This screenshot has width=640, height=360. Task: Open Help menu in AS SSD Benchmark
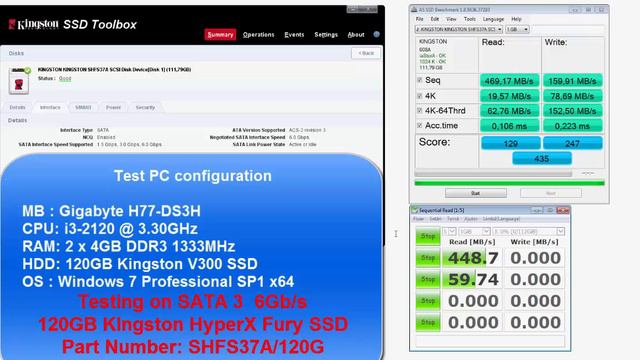pyautogui.click(x=516, y=19)
